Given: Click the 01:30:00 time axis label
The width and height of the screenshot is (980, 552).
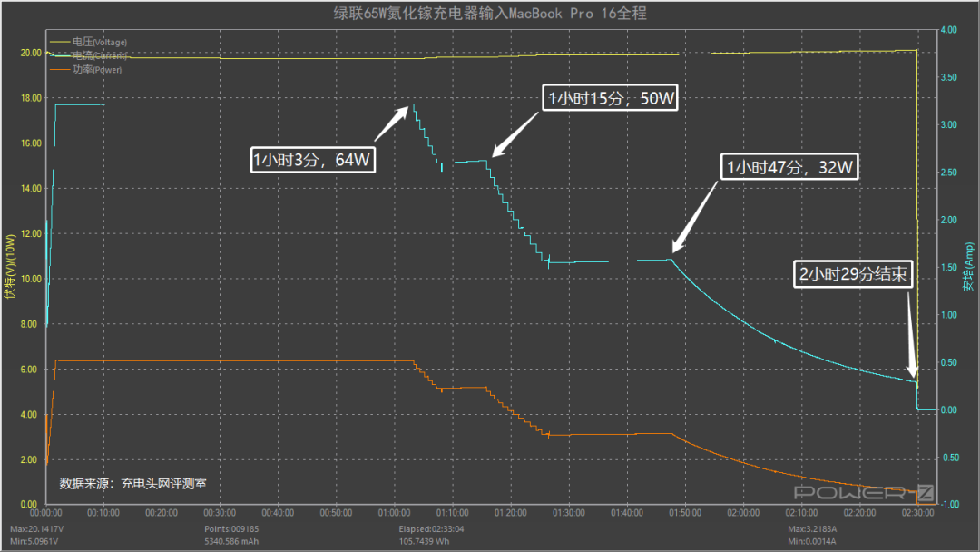Looking at the screenshot, I should [x=569, y=513].
